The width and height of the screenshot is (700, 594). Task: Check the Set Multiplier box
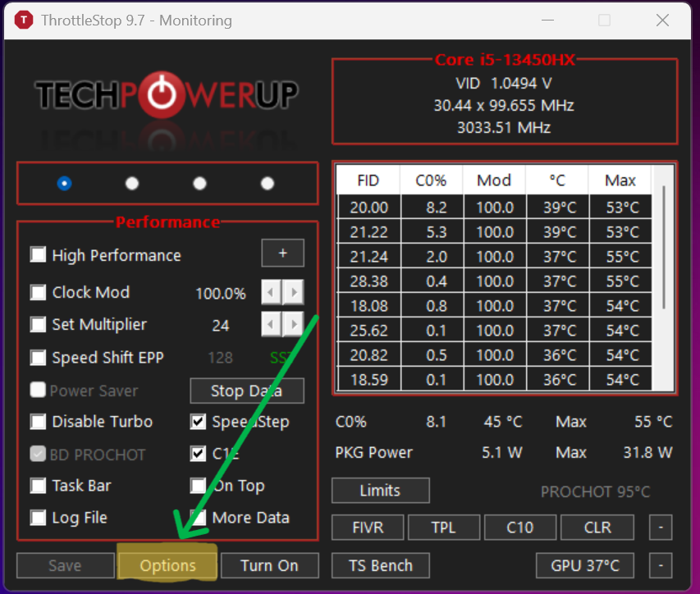38,324
